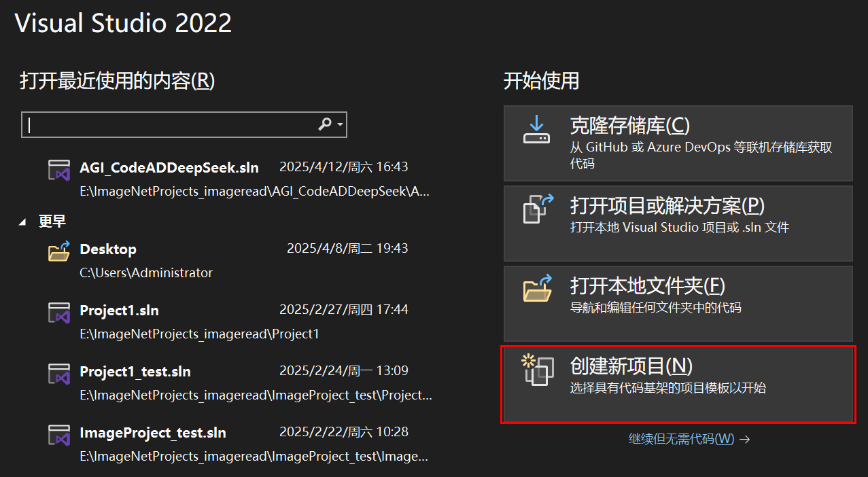The image size is (868, 477).
Task: Click the date 2025/2/27/周四 17:44
Action: click(344, 309)
